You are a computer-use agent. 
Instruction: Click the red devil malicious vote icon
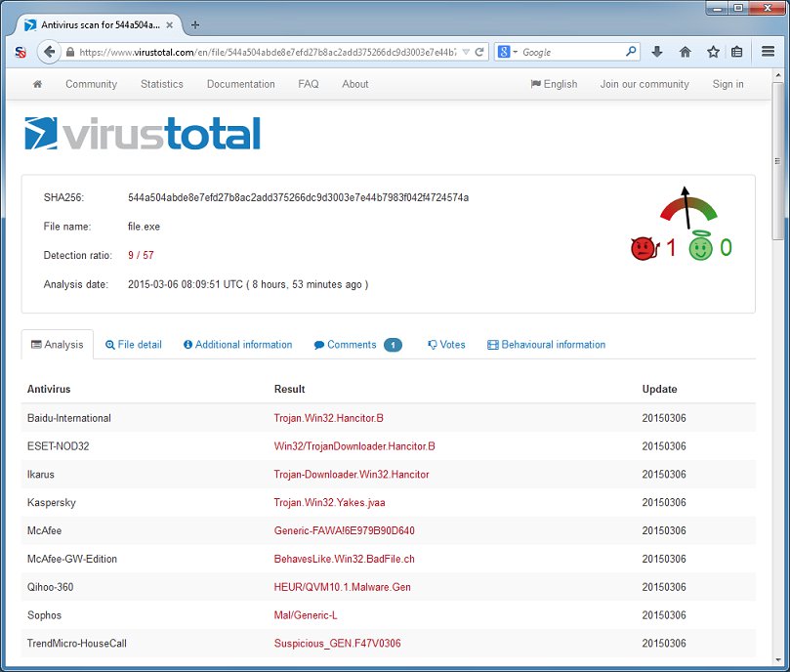643,249
